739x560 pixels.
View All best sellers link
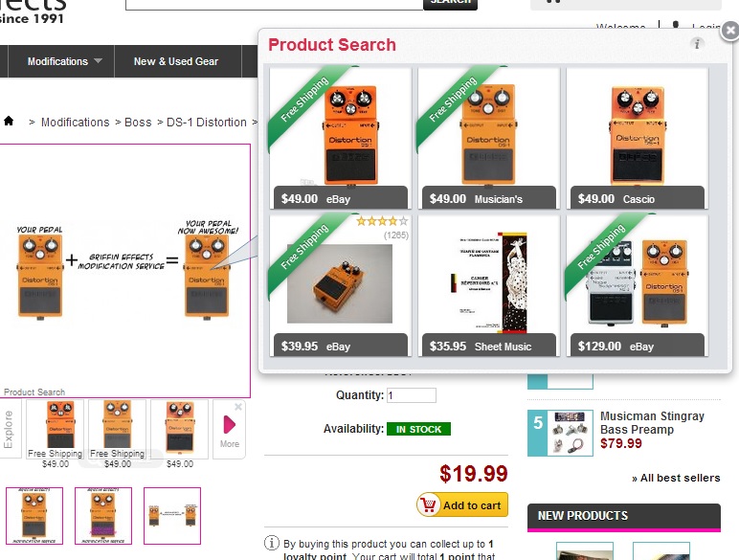coord(676,478)
